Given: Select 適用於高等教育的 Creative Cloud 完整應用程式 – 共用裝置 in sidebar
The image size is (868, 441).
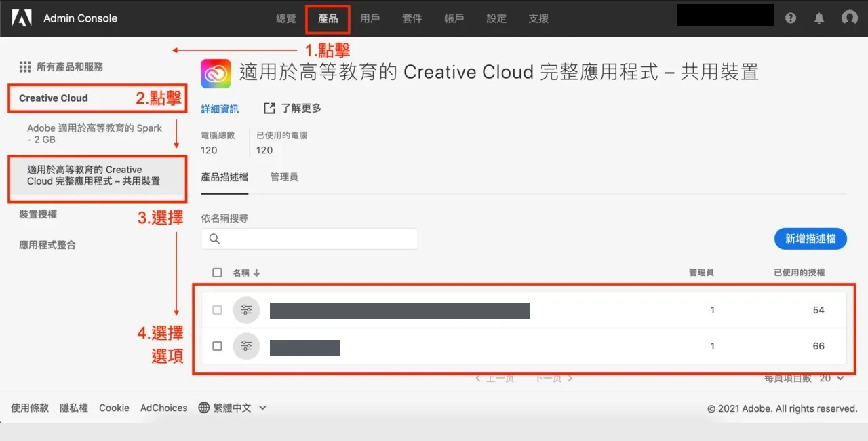Looking at the screenshot, I should [x=94, y=175].
